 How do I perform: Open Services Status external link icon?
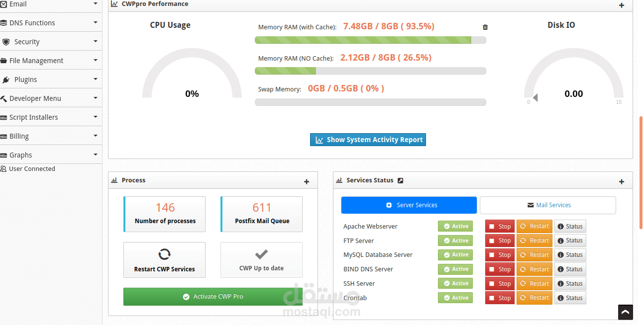(x=401, y=180)
